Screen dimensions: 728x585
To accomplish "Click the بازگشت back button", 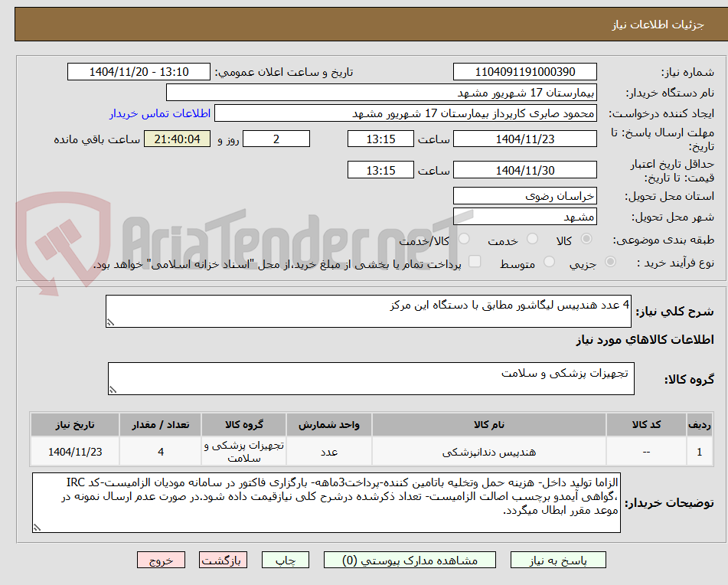I will coord(223,560).
